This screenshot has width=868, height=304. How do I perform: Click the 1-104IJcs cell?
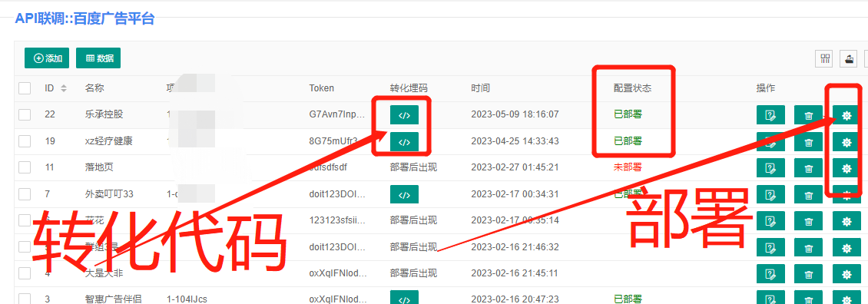click(187, 299)
